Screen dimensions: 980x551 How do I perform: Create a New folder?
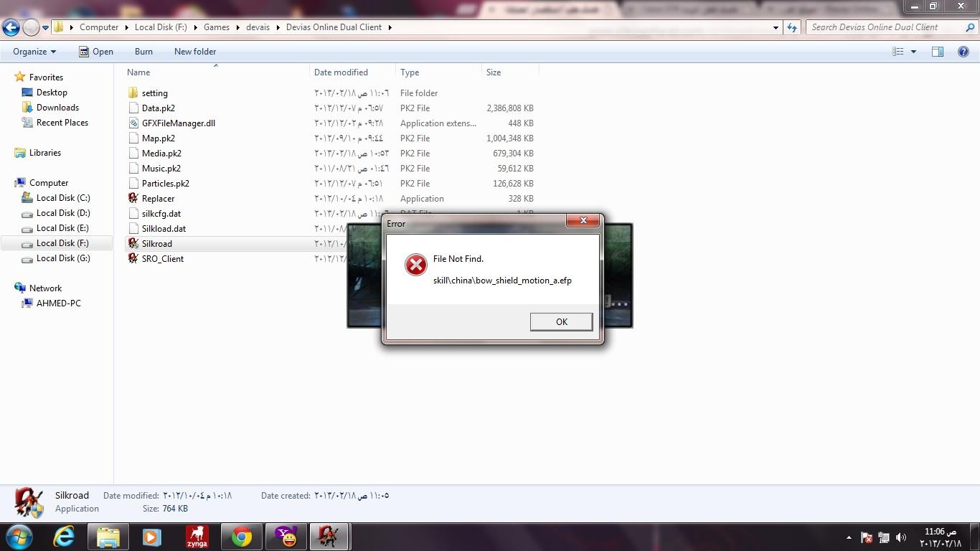tap(195, 52)
